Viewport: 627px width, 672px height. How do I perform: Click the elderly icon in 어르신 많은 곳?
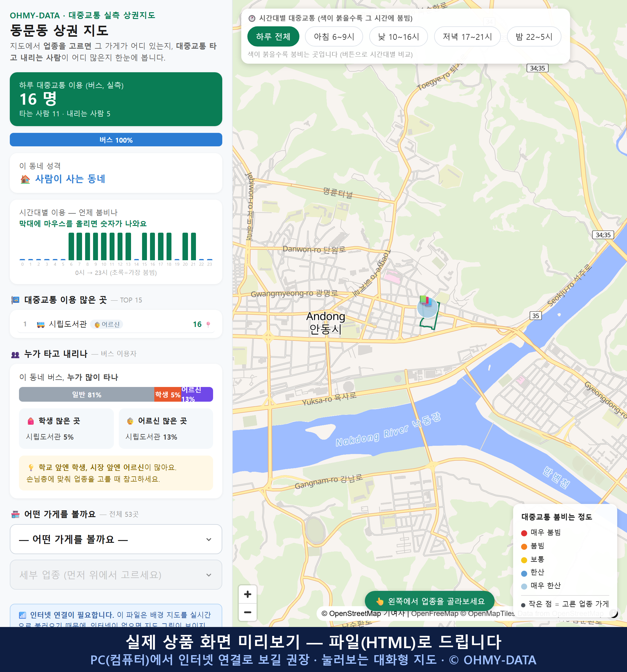tap(130, 421)
